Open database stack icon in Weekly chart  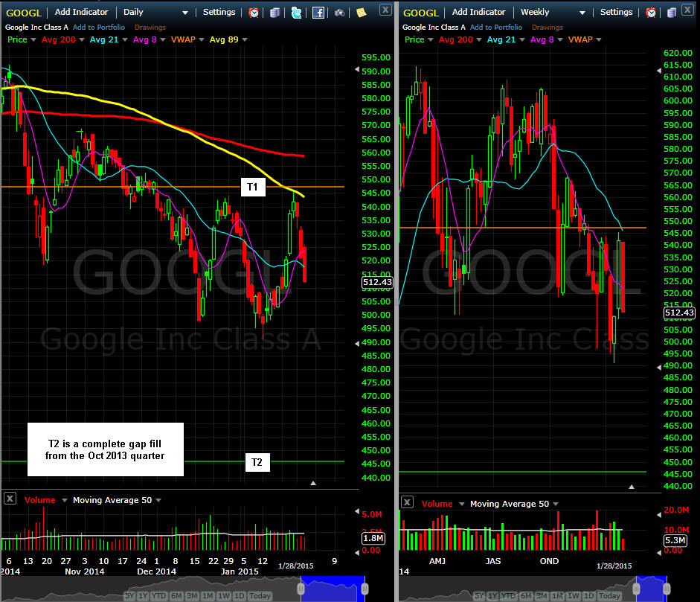(x=672, y=13)
